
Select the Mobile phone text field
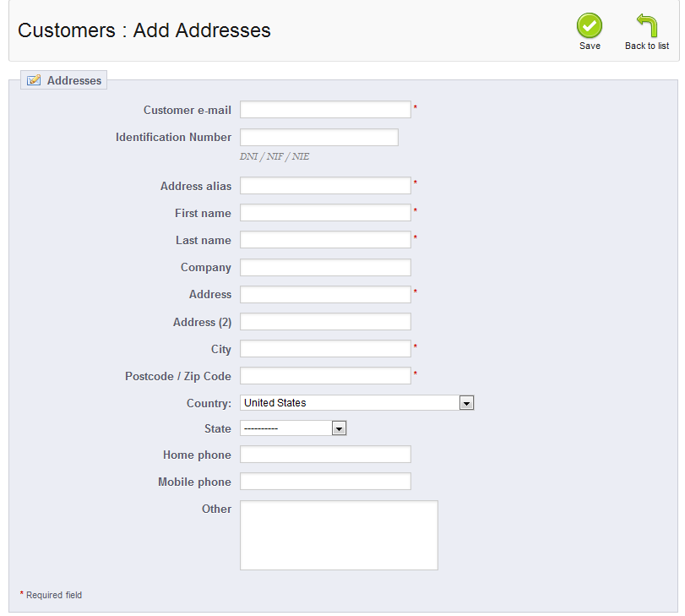click(x=325, y=482)
